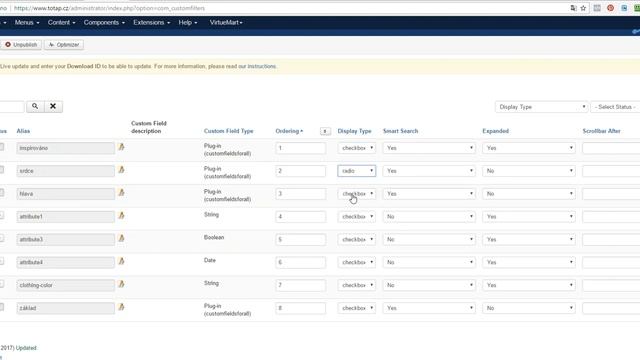This screenshot has width=640, height=360.
Task: Bookmark this page with the star icon
Action: point(583,8)
